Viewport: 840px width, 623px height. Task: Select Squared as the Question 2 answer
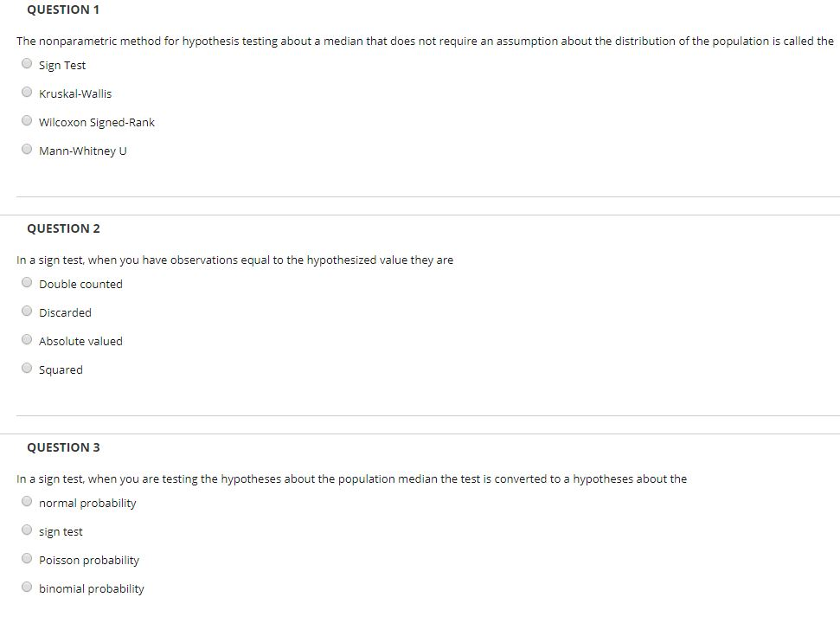pyautogui.click(x=27, y=367)
